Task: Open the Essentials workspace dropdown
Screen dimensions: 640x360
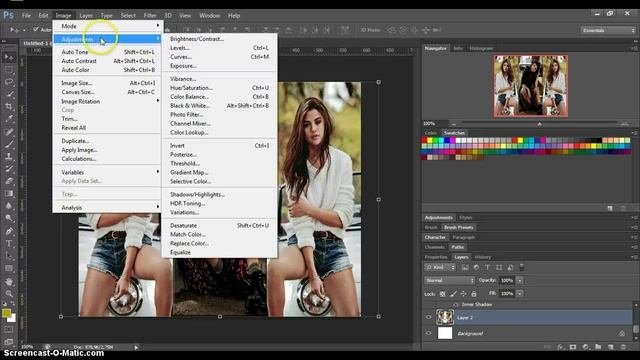Action: (x=608, y=30)
